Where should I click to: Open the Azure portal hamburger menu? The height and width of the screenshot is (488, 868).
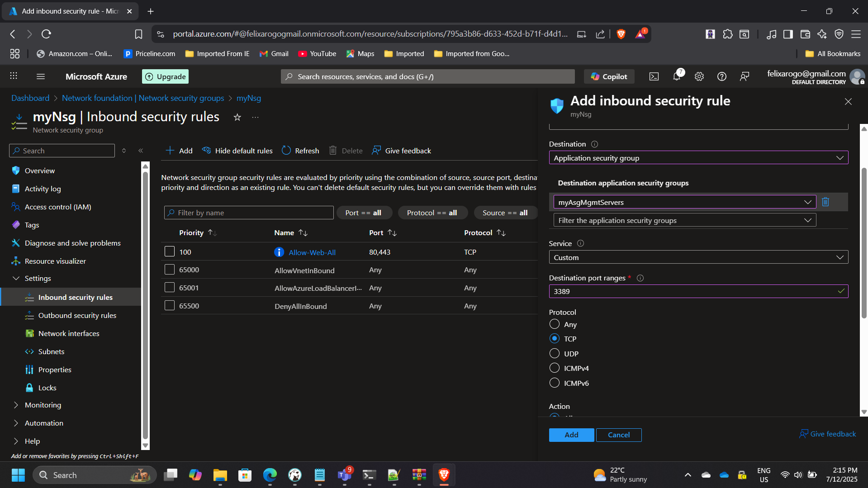click(41, 76)
